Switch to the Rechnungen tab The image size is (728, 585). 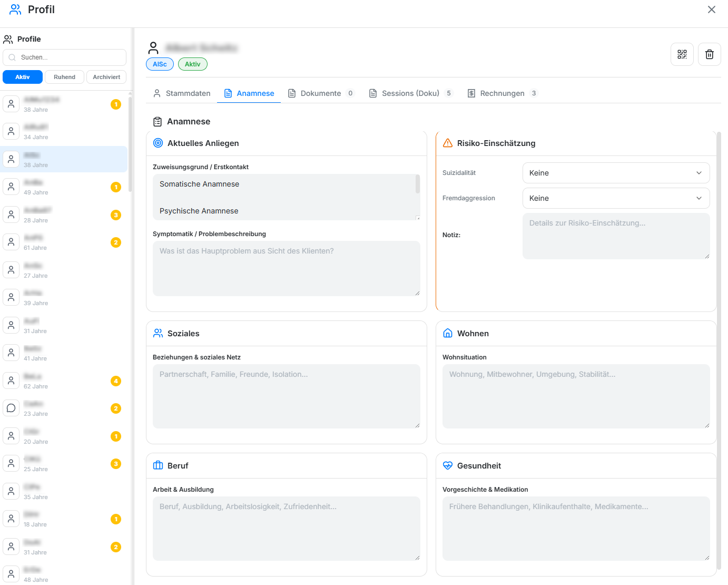(502, 93)
